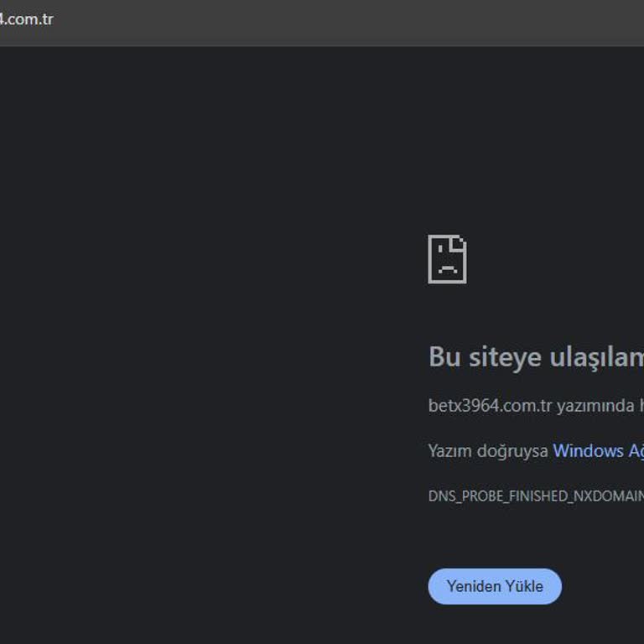Click the address bar URL text
Image resolution: width=644 pixels, height=644 pixels.
pos(26,19)
